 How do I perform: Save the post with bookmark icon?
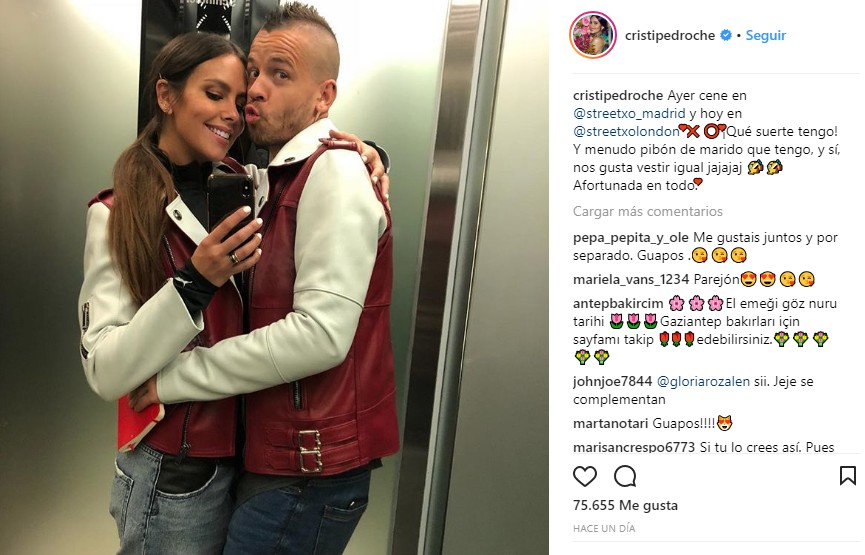847,476
